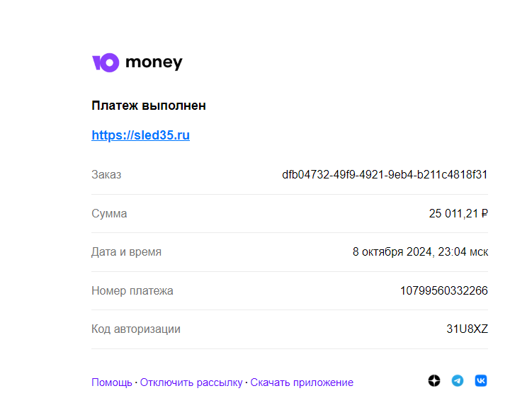This screenshot has height=420, width=527.
Task: Click the Помощь help link
Action: coord(111,382)
